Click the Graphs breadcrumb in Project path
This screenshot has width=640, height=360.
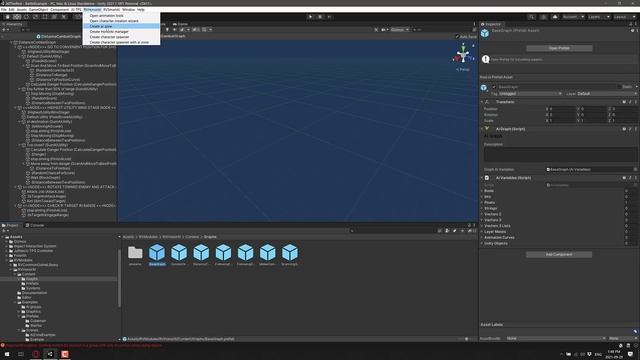pos(210,237)
